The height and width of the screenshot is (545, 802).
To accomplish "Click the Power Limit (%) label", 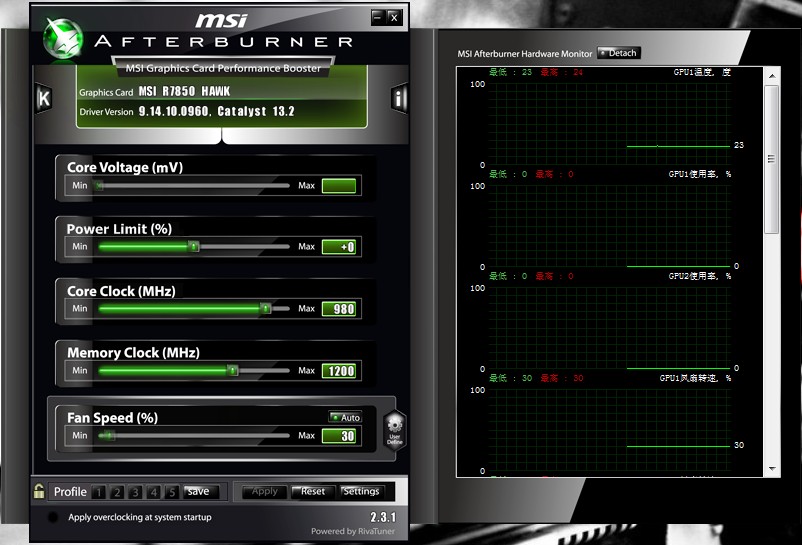I will pyautogui.click(x=119, y=229).
